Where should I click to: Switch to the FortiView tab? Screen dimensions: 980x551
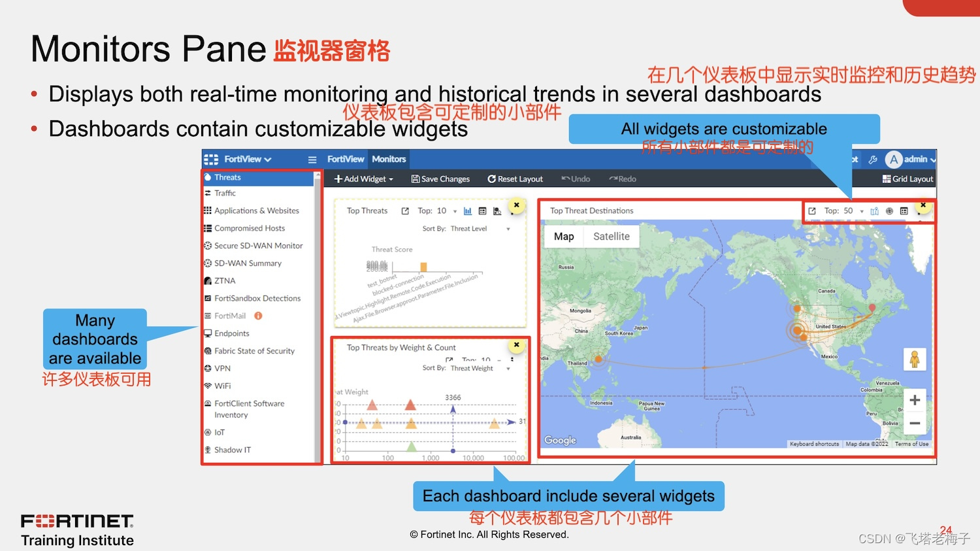[346, 159]
